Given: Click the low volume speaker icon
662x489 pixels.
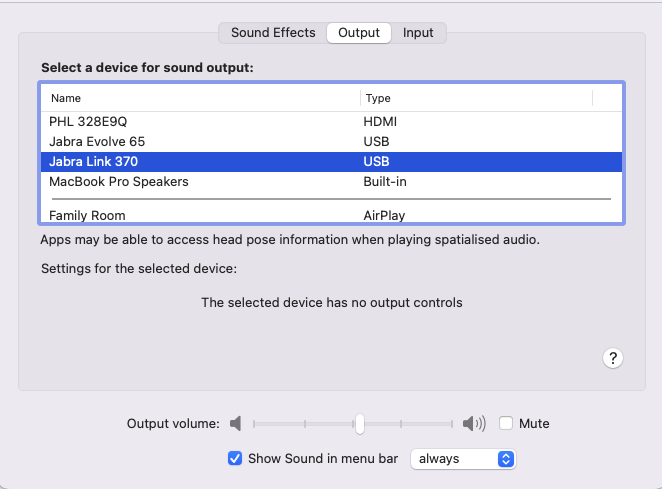Looking at the screenshot, I should point(236,423).
